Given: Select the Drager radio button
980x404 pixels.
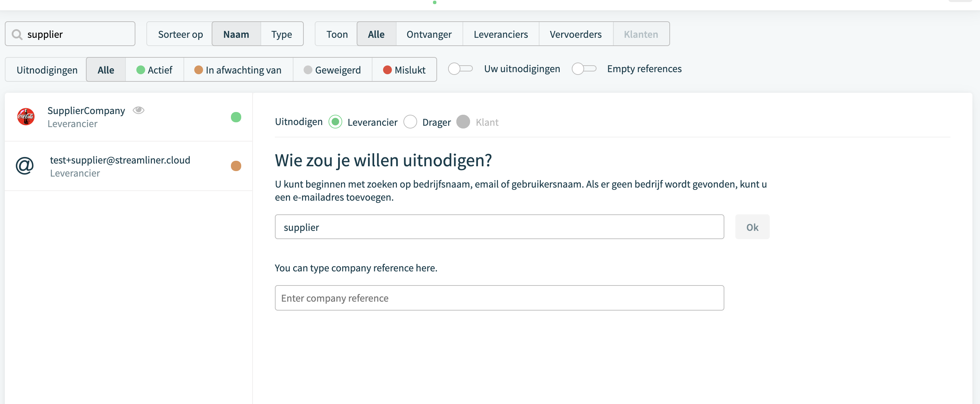Looking at the screenshot, I should (x=410, y=122).
